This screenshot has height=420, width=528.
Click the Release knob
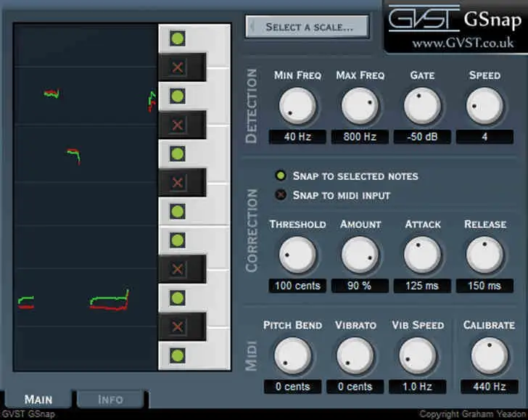[484, 255]
